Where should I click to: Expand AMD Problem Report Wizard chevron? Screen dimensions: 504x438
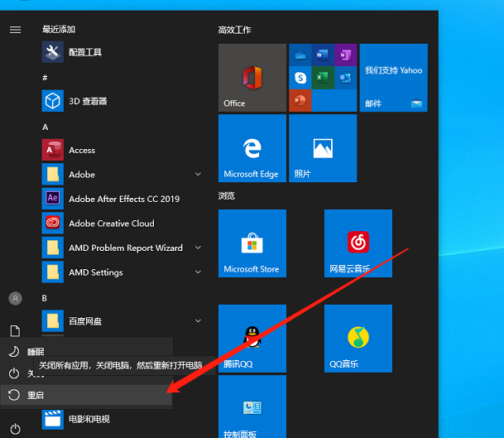[198, 248]
